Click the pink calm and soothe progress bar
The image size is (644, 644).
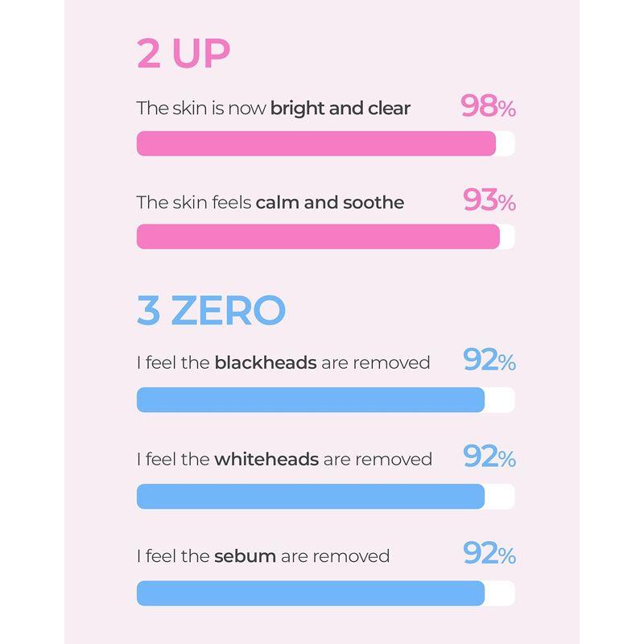pyautogui.click(x=318, y=237)
